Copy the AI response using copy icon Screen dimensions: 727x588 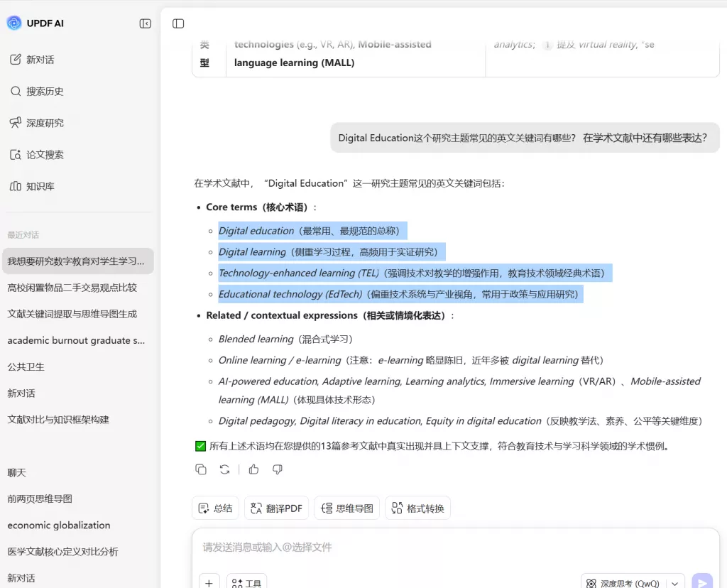(x=201, y=469)
